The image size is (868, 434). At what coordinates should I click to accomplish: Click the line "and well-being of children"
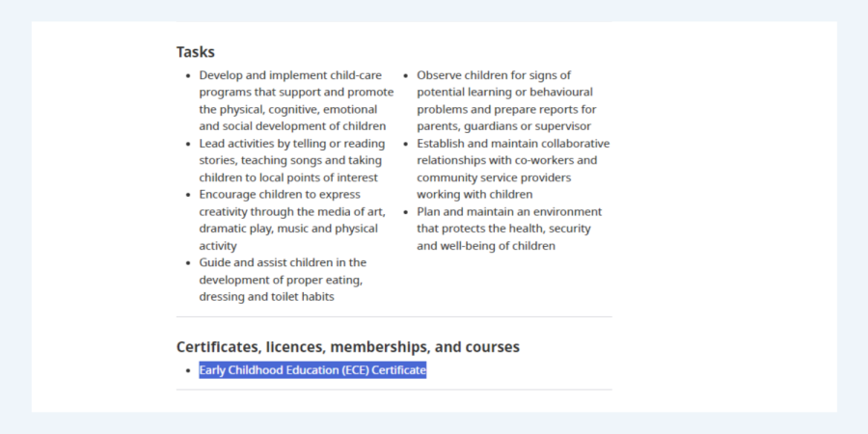486,246
